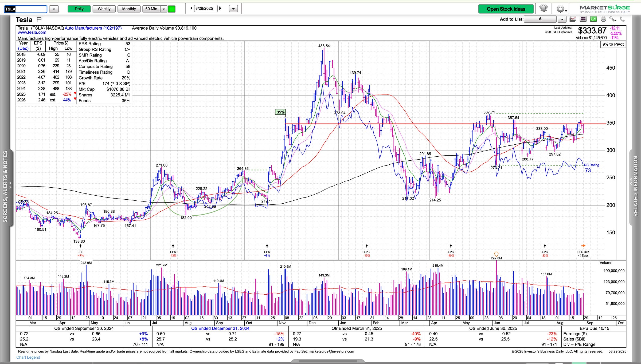Step to the next date arrow

coord(220,8)
